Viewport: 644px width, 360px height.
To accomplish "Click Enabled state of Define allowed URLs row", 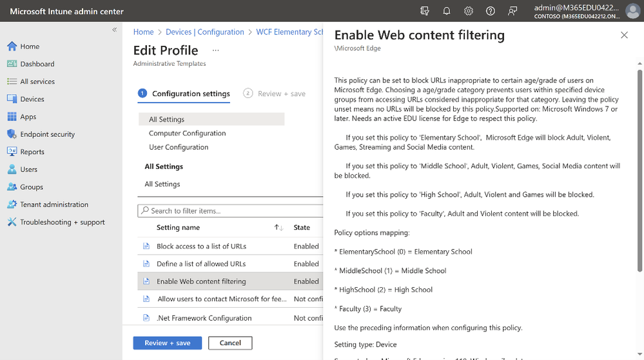I will pos(306,264).
